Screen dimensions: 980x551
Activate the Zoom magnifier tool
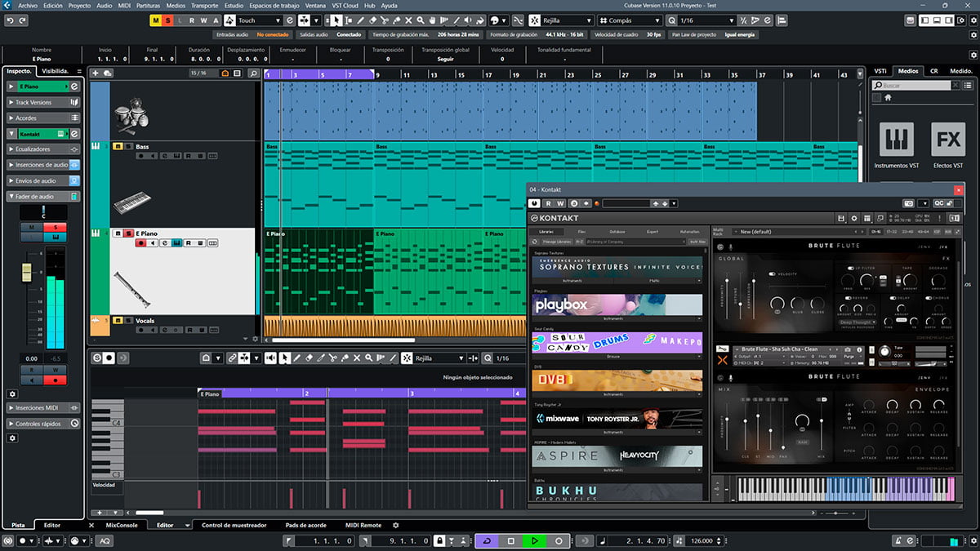tap(420, 20)
